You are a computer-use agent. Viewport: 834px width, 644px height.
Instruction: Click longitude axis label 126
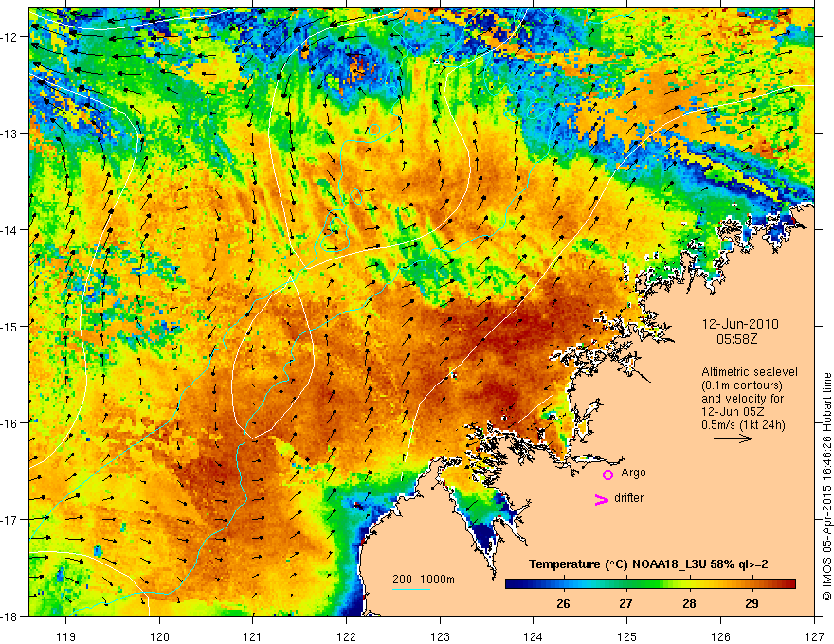click(720, 636)
